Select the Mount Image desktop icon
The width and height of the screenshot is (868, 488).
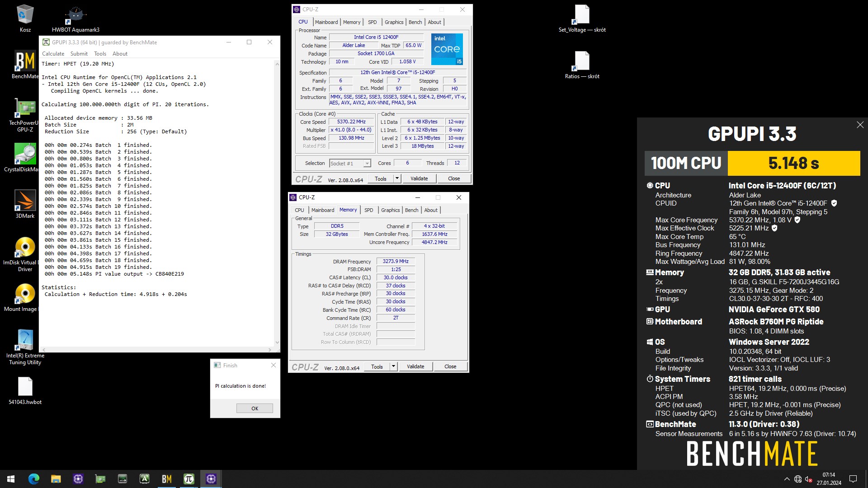pos(25,297)
